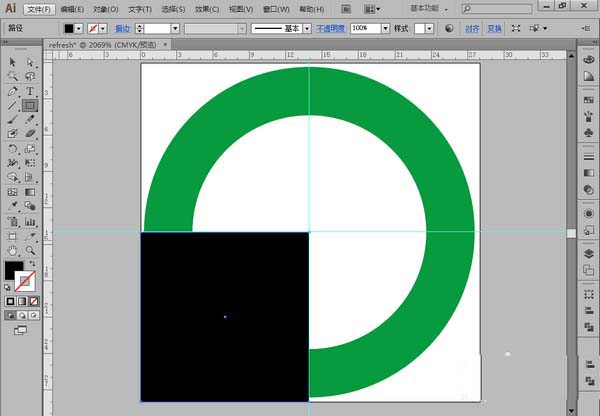Open graphic style 样式 dropdown
The height and width of the screenshot is (416, 600).
click(429, 28)
